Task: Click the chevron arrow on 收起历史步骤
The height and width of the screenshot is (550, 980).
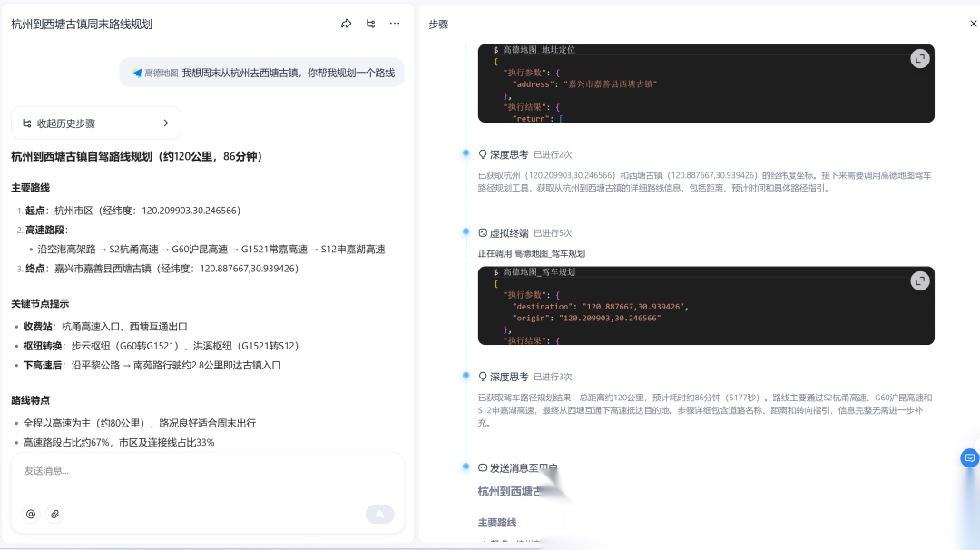Action: click(x=166, y=123)
